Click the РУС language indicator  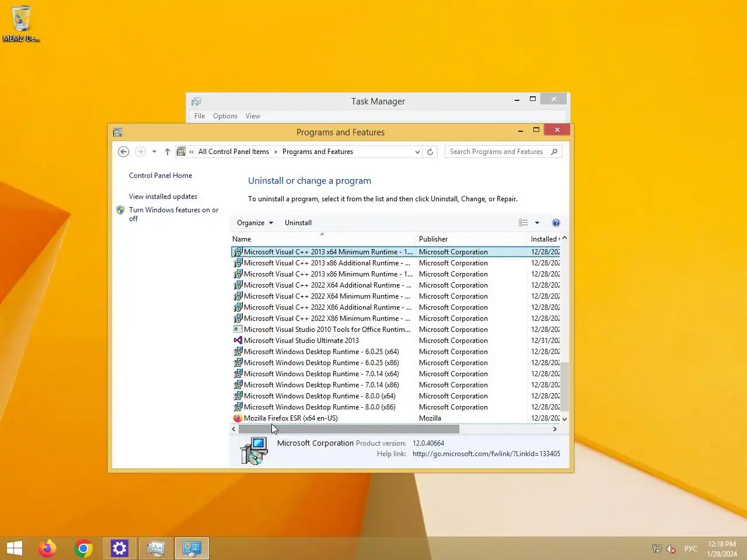pyautogui.click(x=691, y=549)
